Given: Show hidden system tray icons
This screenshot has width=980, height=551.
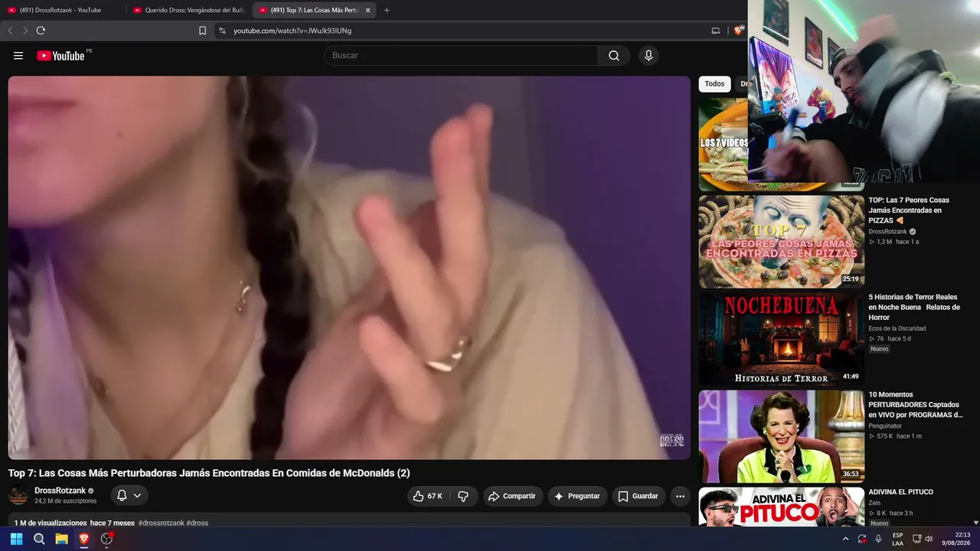Looking at the screenshot, I should (x=846, y=539).
